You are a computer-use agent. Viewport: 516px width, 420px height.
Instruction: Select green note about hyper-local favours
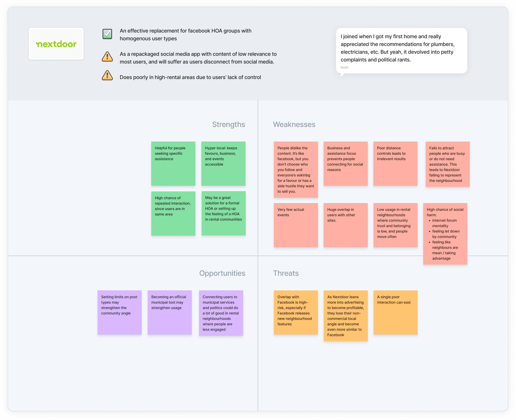(x=223, y=163)
